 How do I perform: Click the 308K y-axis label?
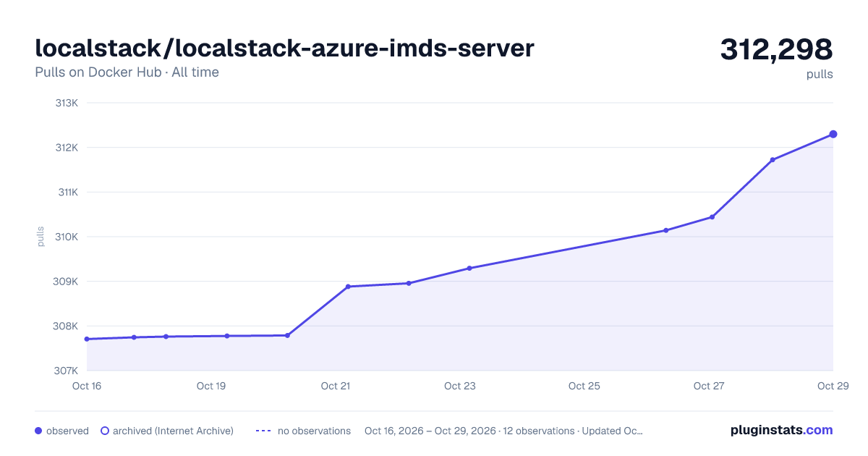67,326
